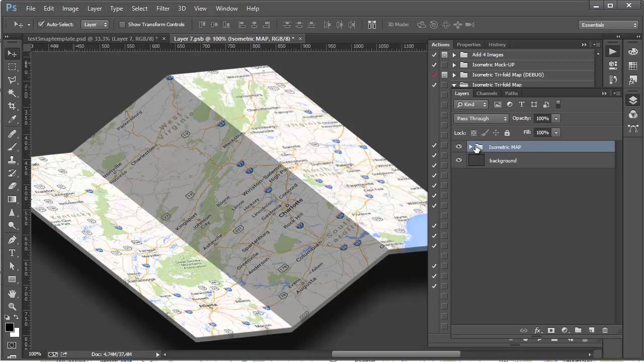Click the lock all icon in Layers

coord(507,133)
